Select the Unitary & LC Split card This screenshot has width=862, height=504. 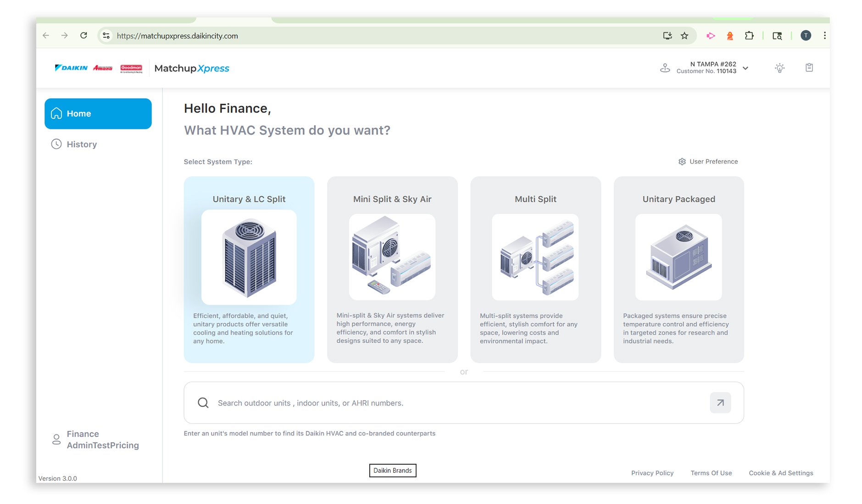(249, 270)
